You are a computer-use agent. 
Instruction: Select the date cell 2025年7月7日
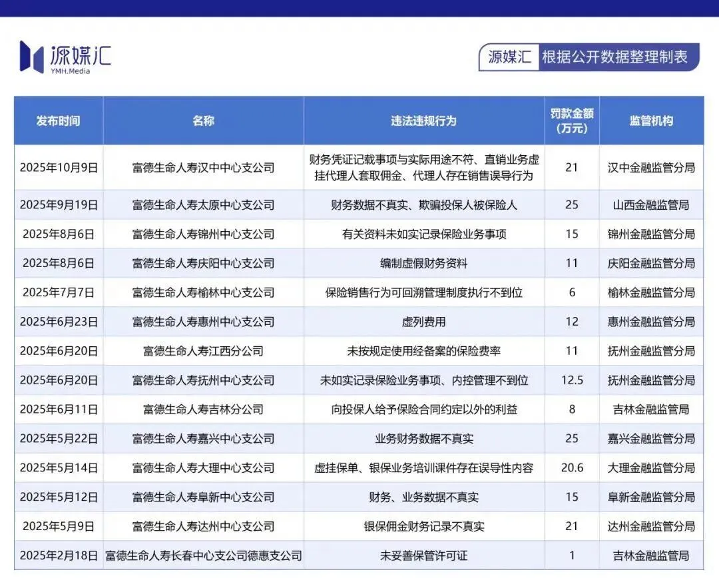click(x=59, y=292)
